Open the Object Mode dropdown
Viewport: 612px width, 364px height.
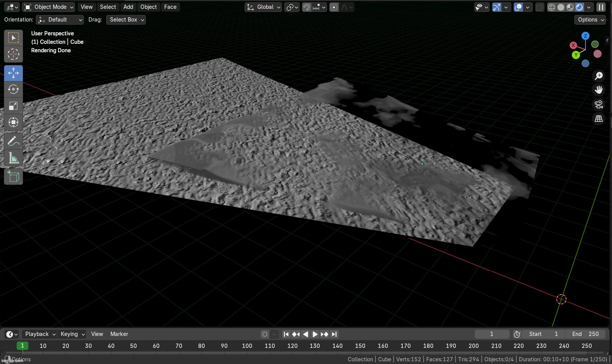click(x=49, y=7)
